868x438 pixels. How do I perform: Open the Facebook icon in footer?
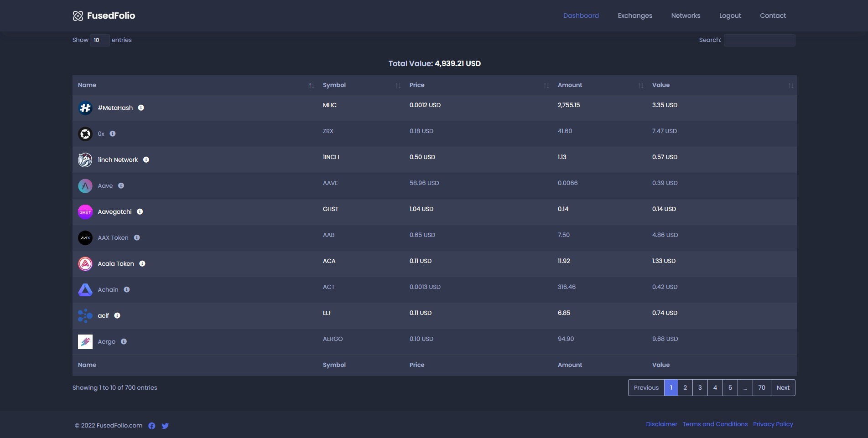(x=152, y=426)
